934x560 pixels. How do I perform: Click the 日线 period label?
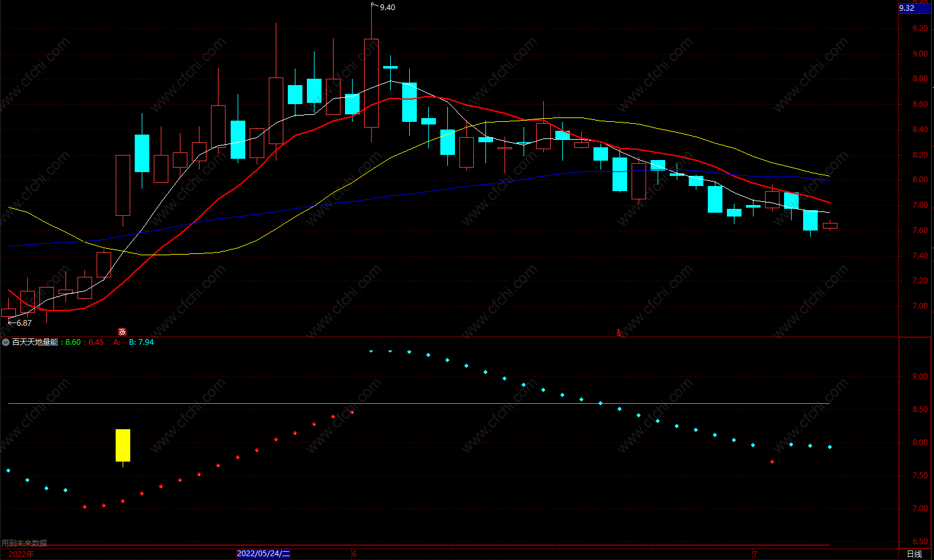point(914,554)
